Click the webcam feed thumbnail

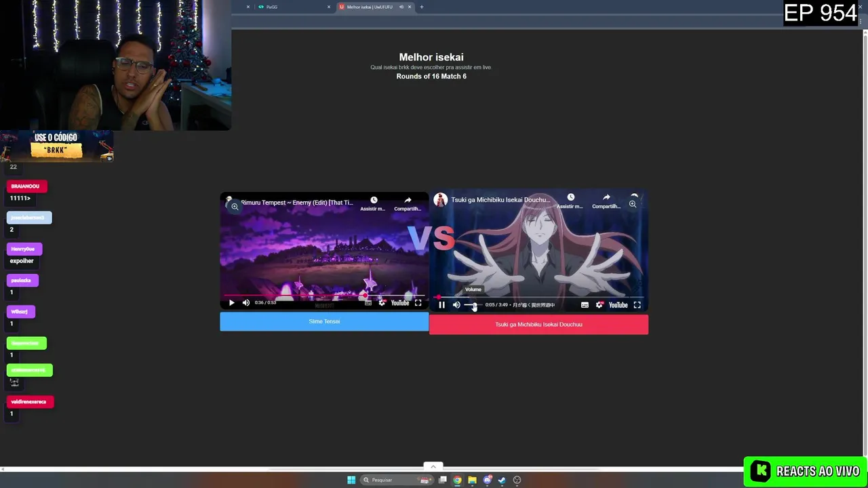(115, 65)
